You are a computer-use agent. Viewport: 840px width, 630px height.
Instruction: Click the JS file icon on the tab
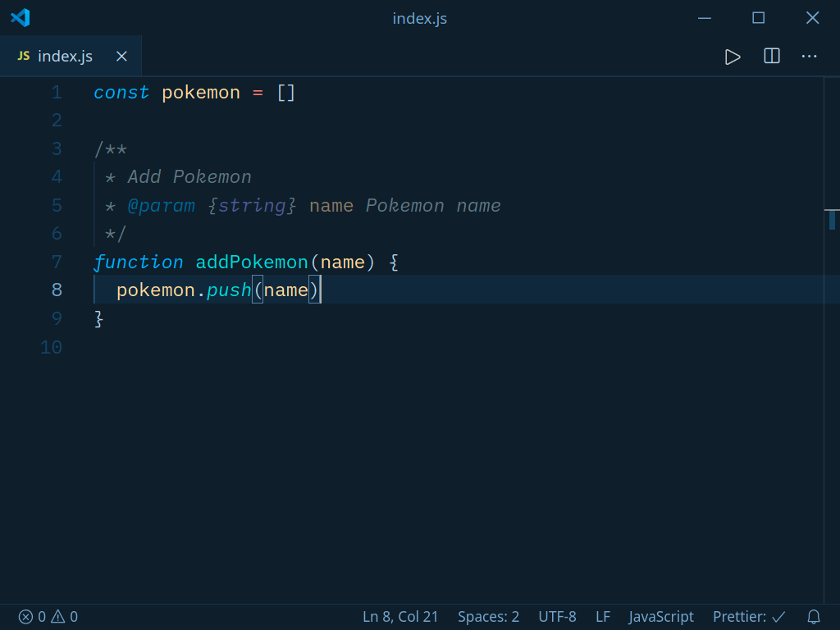[24, 56]
